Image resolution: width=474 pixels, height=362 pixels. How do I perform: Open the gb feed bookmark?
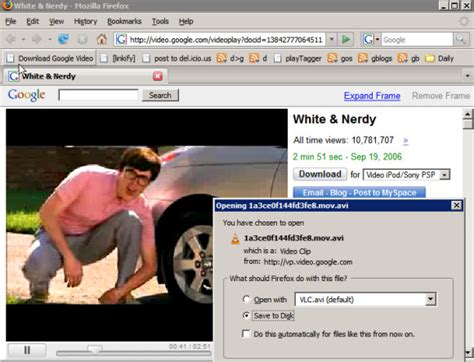point(409,58)
